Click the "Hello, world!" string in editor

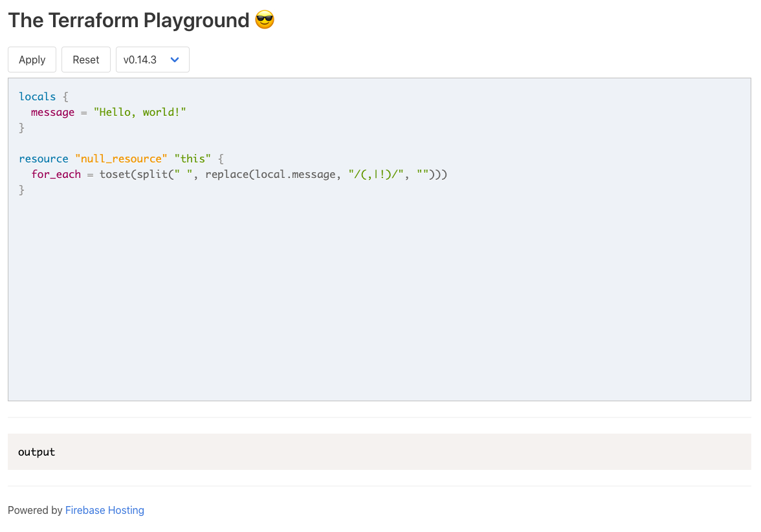click(140, 112)
